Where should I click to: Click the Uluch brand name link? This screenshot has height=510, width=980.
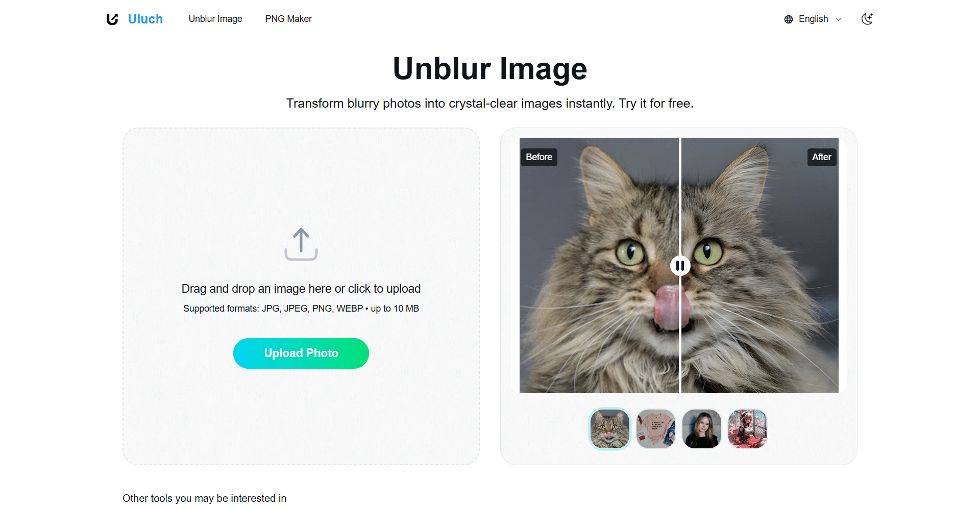point(145,19)
